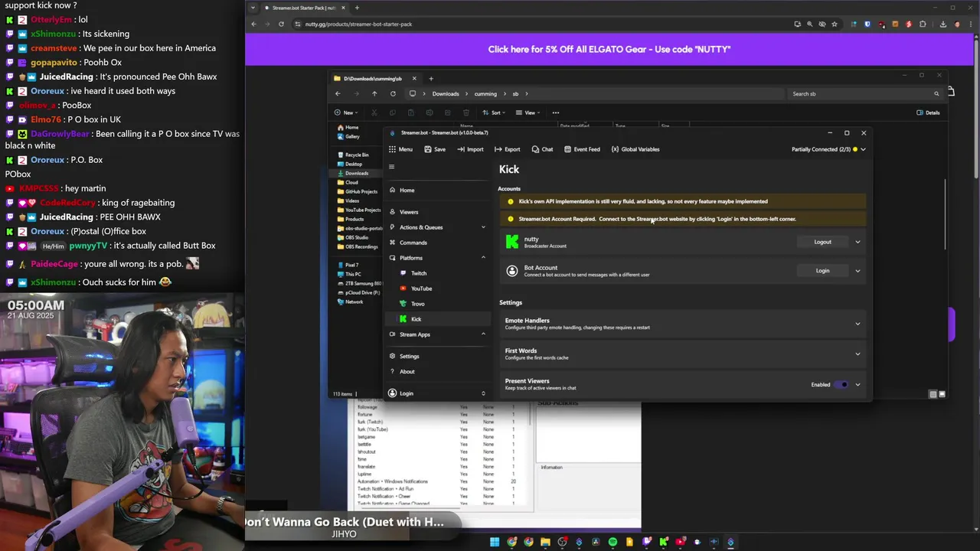Viewport: 980px width, 551px height.
Task: Open Settings in Streamer.bot sidebar
Action: coord(436,356)
